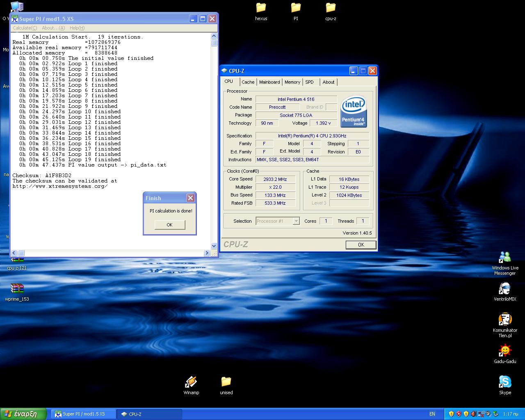
Task: Activate CPU-Z taskbar button
Action: click(149, 414)
